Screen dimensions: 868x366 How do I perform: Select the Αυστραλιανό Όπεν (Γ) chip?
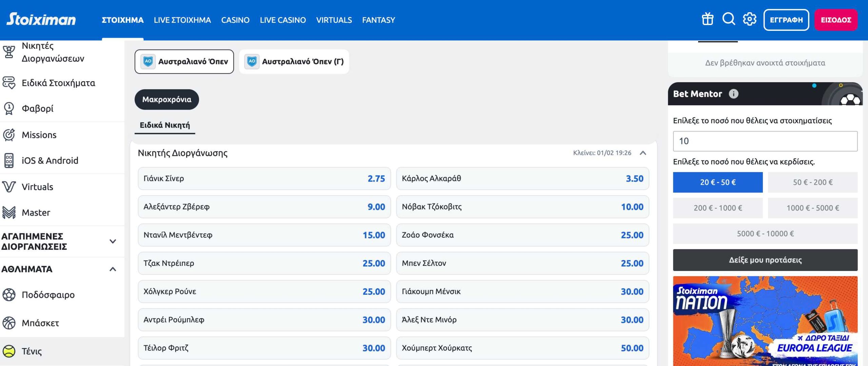point(294,61)
